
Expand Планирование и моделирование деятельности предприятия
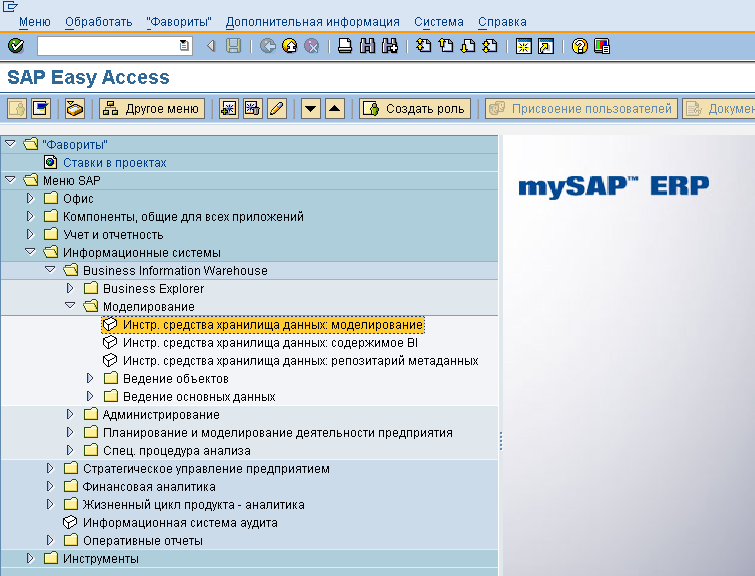[70, 432]
